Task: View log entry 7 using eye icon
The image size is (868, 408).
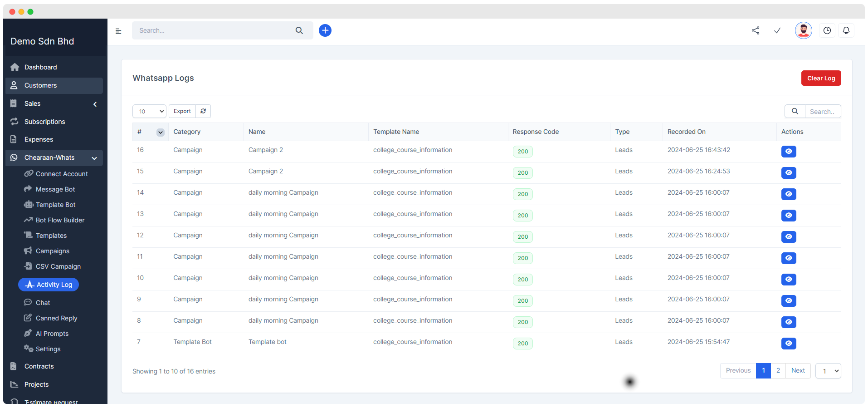Action: tap(788, 344)
